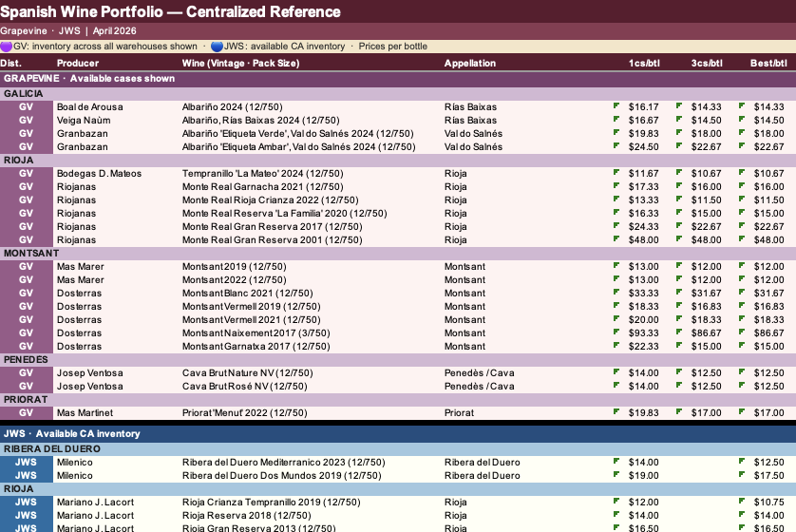
Task: Click the 'Montsant Vermell 2019 (12/750)' cell
Action: point(252,307)
